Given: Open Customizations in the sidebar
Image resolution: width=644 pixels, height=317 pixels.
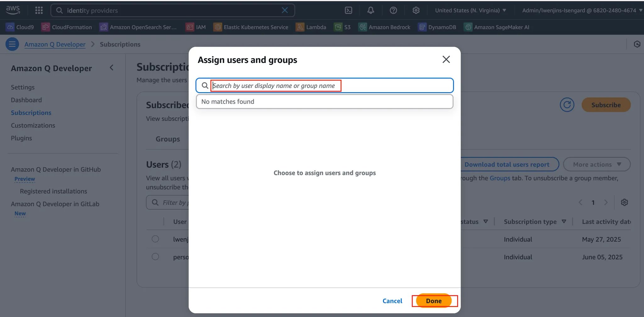Looking at the screenshot, I should [33, 125].
